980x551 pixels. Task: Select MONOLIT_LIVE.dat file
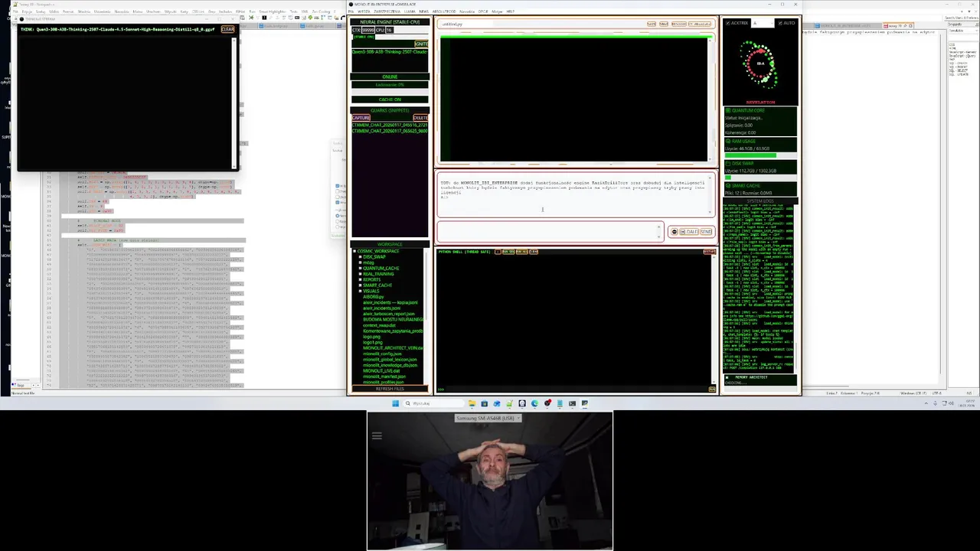(381, 371)
